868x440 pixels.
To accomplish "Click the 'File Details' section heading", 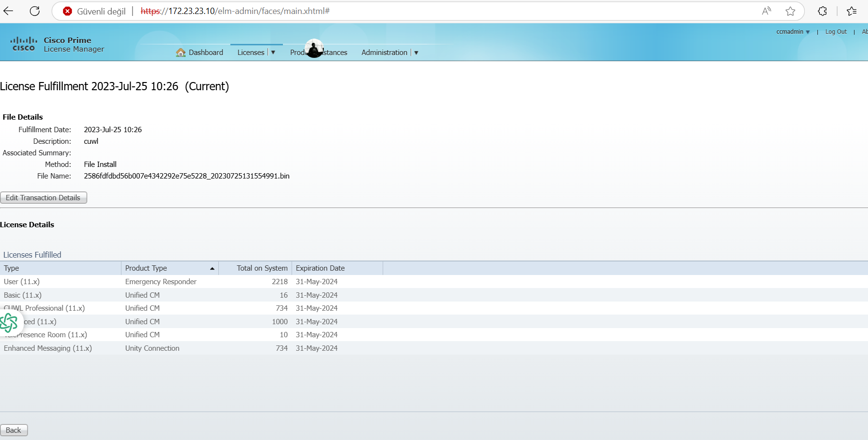I will point(23,117).
